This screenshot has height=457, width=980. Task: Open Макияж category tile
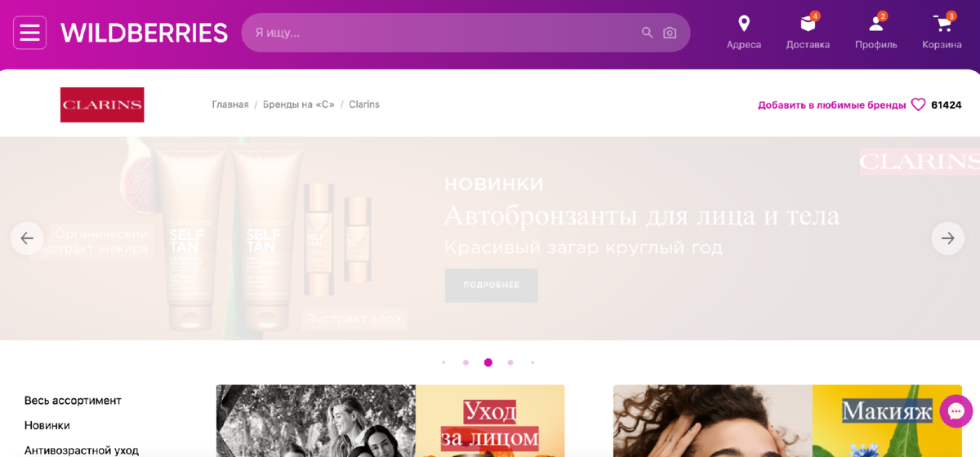[x=787, y=421]
